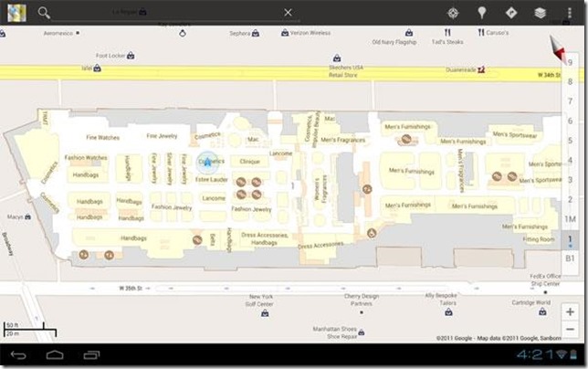
Task: Tap the Old Navy Flagship bag icon
Action: (x=409, y=33)
